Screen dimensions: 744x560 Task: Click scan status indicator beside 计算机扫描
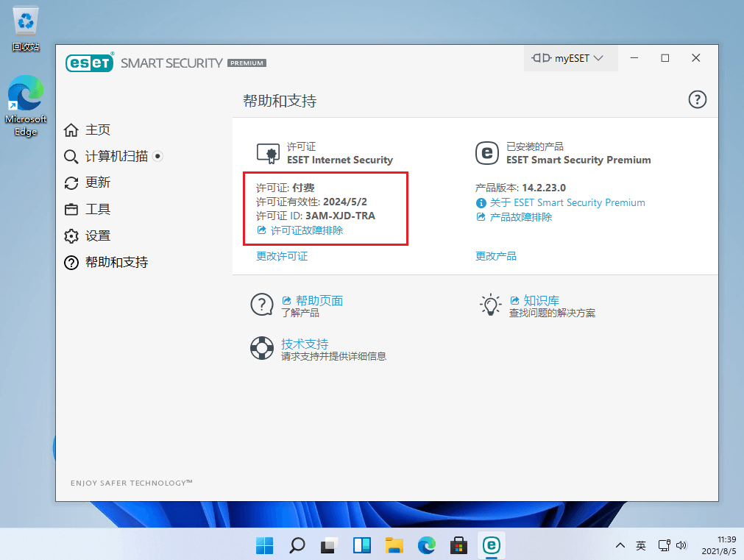(x=158, y=156)
